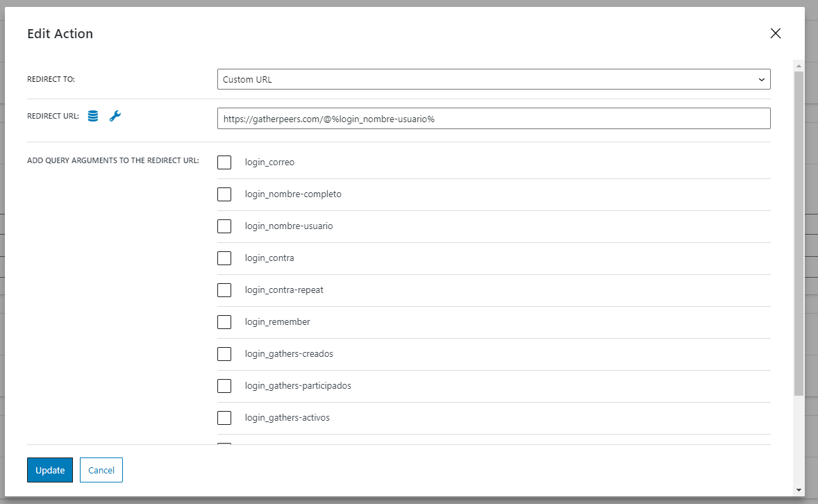
Task: Click the partially visible checkbox below login_gathers-activos
Action: click(x=224, y=444)
